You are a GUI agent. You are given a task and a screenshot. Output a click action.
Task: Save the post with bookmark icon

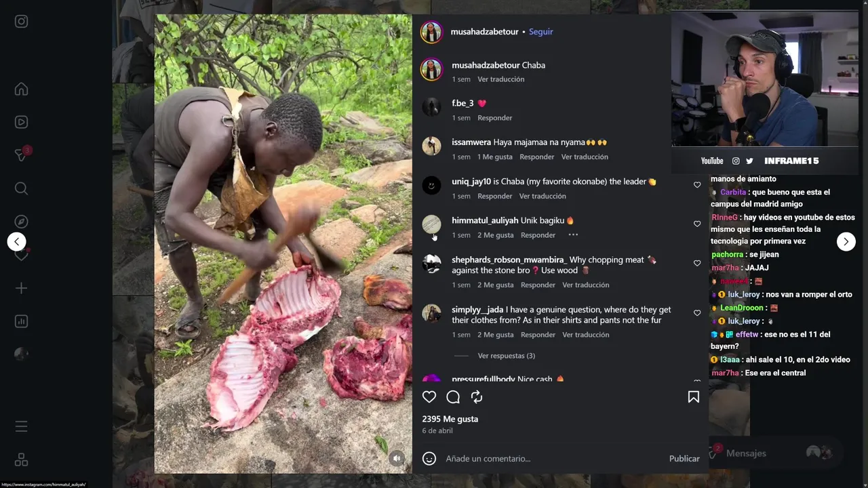pyautogui.click(x=693, y=397)
